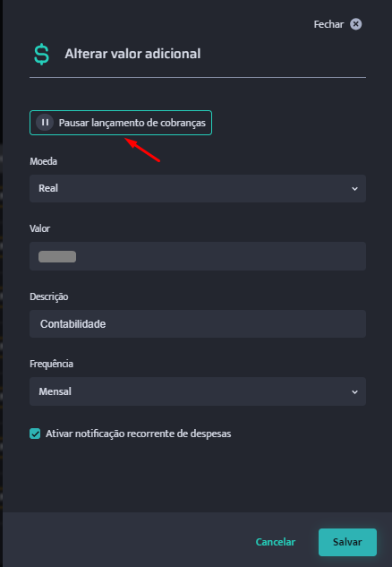Open the Frequência dropdown showing Mensal
This screenshot has width=392, height=567.
[x=198, y=391]
